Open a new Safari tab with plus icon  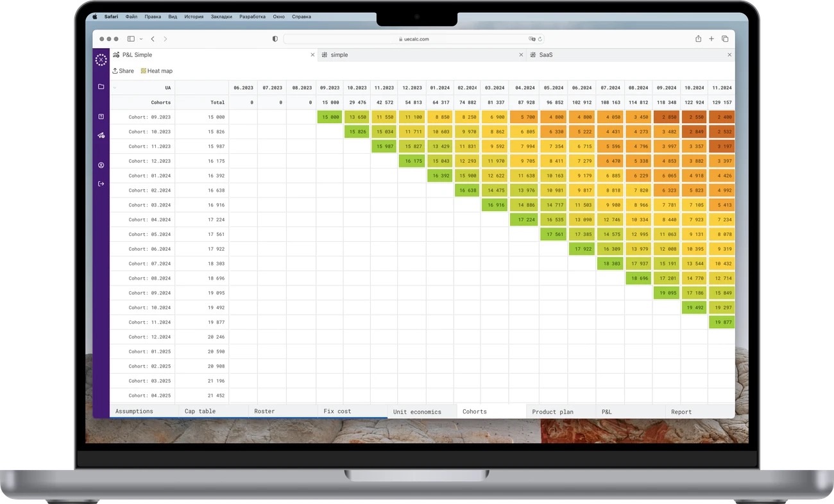coord(711,39)
